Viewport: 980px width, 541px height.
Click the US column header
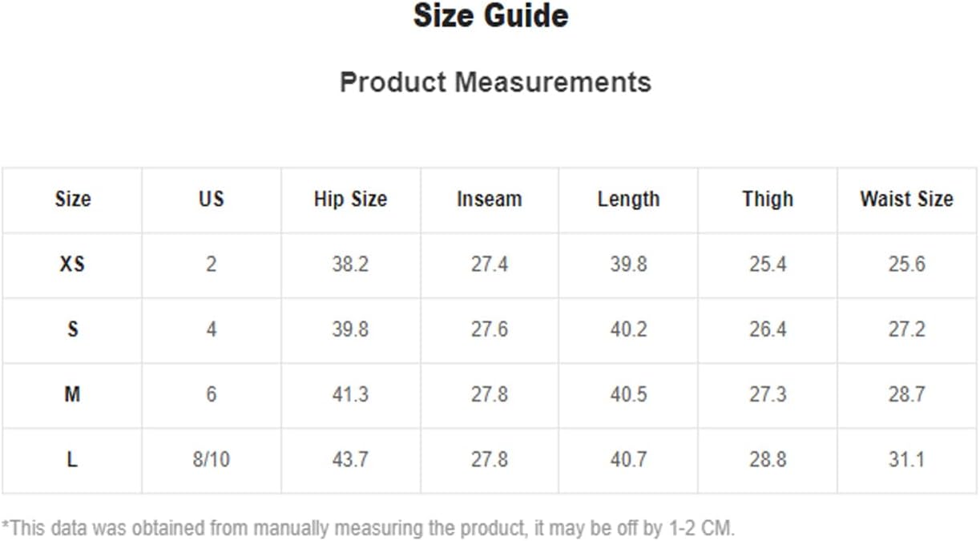click(x=212, y=199)
